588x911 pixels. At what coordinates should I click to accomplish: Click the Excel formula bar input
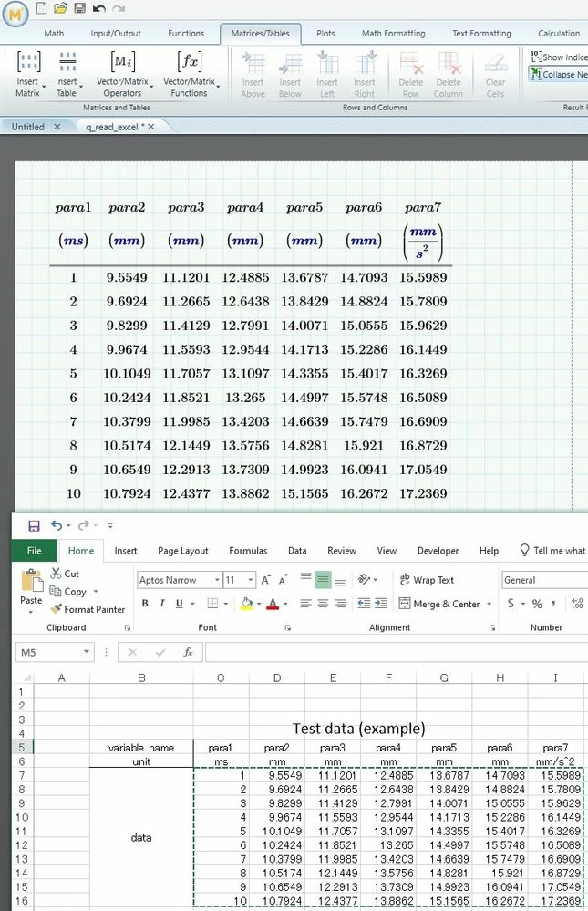(397, 652)
